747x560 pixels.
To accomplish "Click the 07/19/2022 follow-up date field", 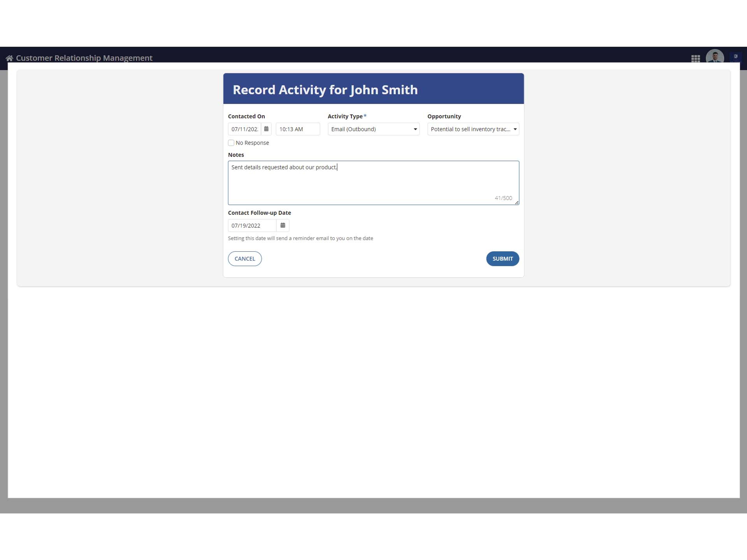I will click(x=252, y=226).
